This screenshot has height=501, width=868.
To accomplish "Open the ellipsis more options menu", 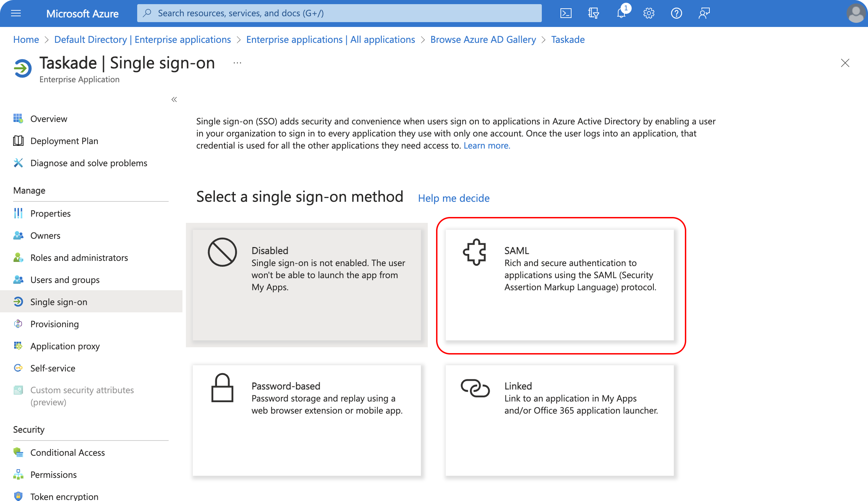I will 237,63.
